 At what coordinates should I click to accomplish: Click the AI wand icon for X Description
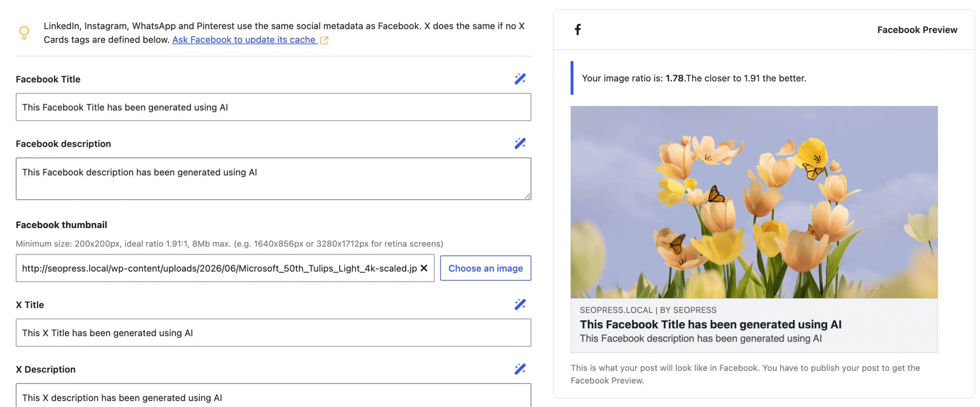(x=520, y=369)
